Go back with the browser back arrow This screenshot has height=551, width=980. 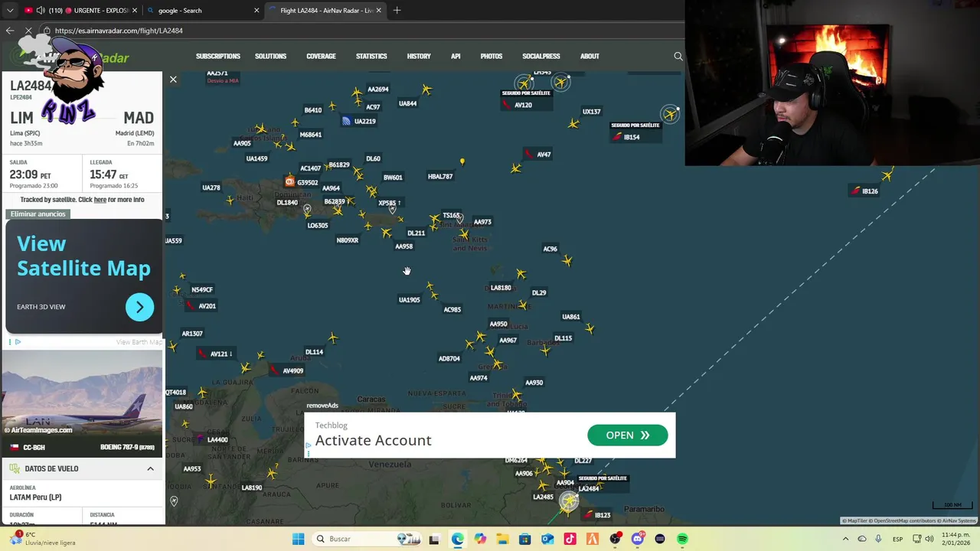coord(10,31)
